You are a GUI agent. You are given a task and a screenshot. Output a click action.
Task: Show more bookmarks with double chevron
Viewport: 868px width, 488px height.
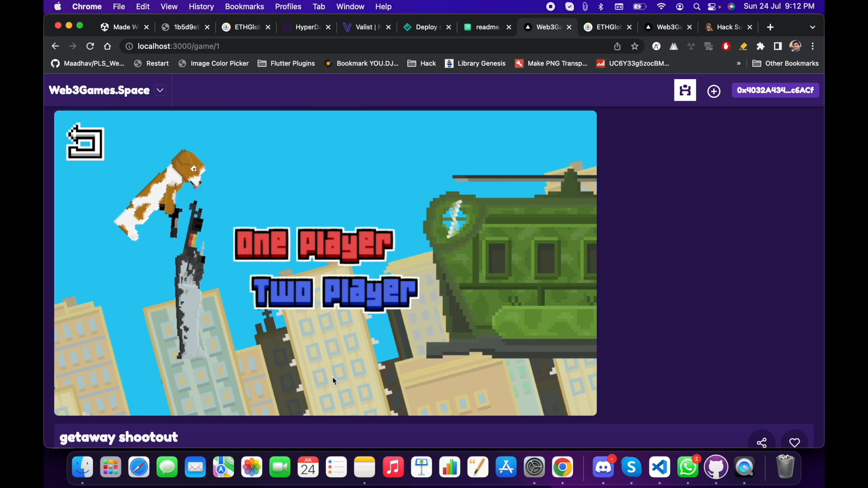[739, 64]
